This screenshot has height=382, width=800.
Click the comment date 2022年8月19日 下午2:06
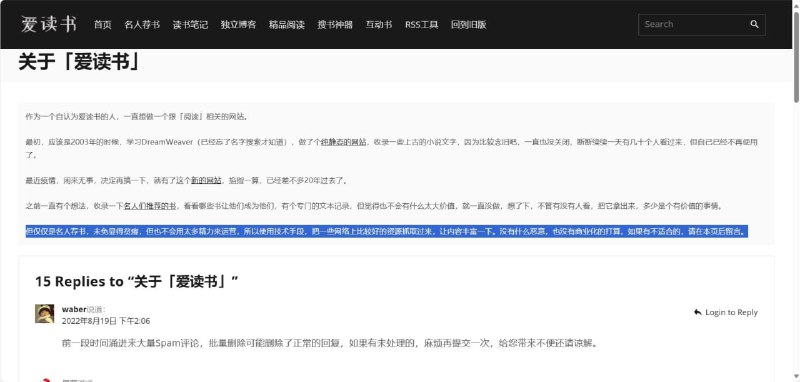click(106, 321)
